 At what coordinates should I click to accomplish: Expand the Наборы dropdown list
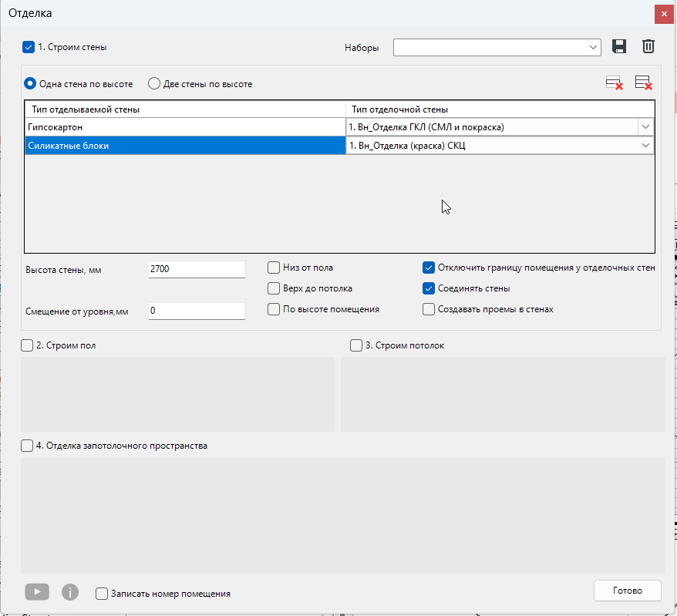pos(594,47)
